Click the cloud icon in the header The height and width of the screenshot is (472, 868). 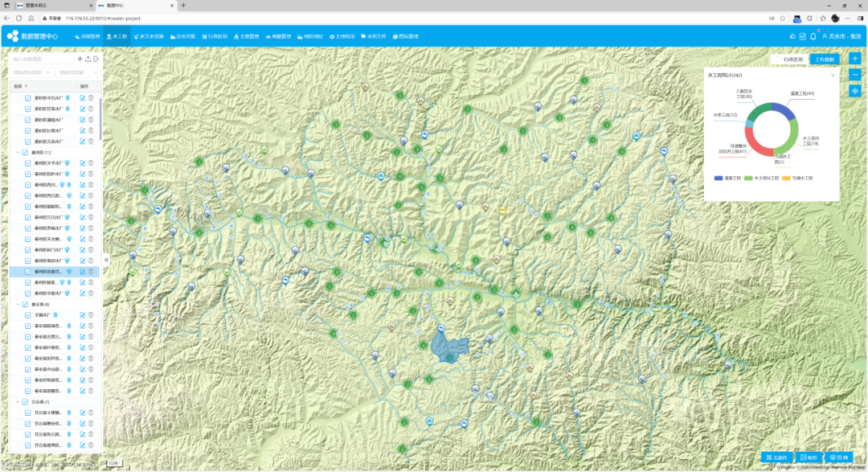tap(792, 36)
